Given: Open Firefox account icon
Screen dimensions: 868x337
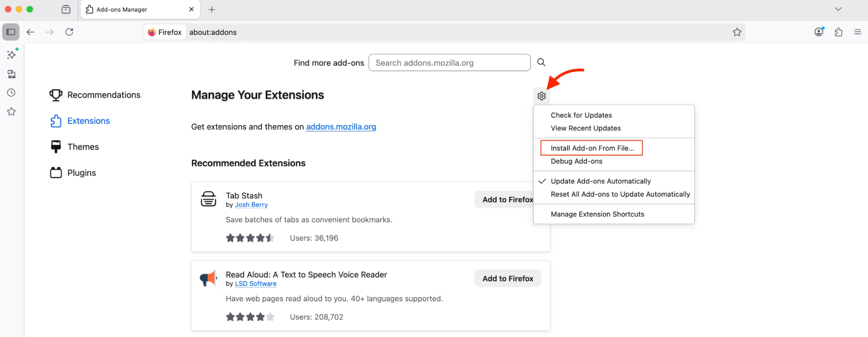Looking at the screenshot, I should (x=819, y=32).
